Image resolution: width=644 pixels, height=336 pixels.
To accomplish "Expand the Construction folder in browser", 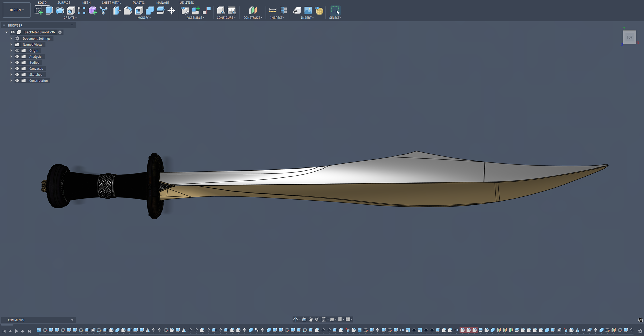I will point(11,81).
